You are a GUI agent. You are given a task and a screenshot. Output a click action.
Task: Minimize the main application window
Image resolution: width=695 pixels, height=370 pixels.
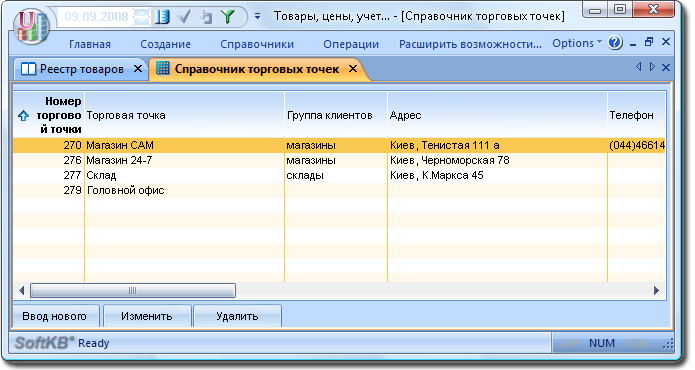point(595,10)
